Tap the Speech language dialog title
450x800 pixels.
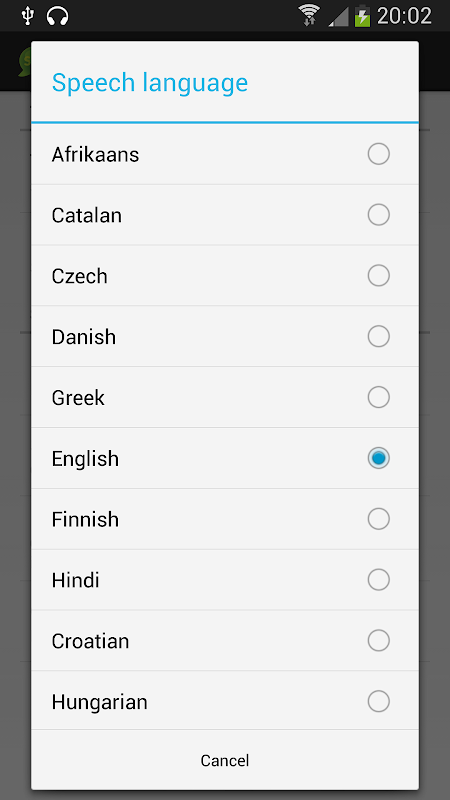coord(150,83)
